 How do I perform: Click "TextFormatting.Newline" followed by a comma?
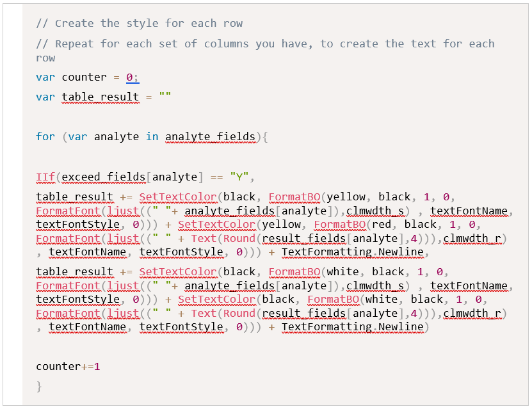pos(353,252)
